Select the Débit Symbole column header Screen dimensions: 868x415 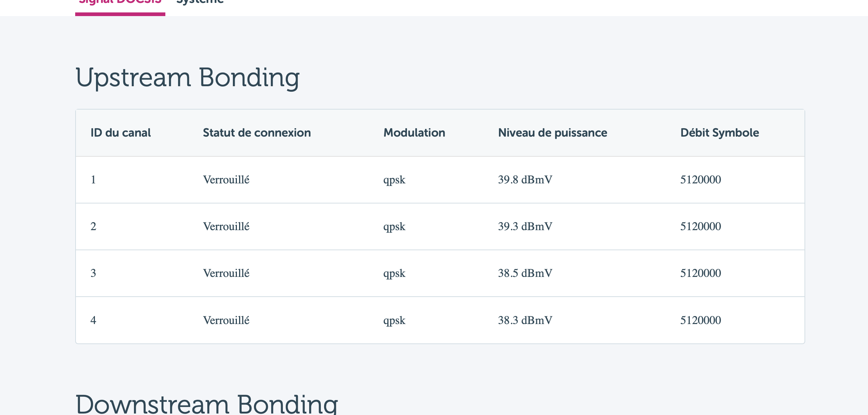click(x=719, y=133)
